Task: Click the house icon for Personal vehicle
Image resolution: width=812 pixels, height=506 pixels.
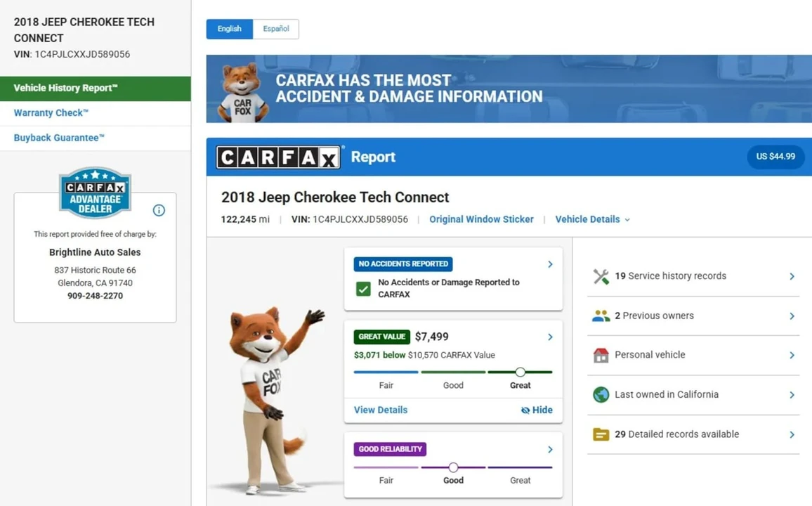Action: tap(601, 356)
